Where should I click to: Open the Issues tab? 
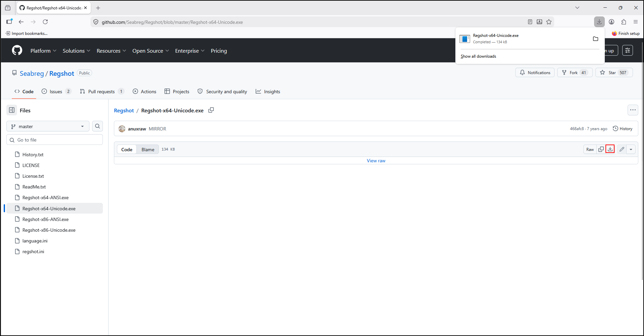pos(56,92)
